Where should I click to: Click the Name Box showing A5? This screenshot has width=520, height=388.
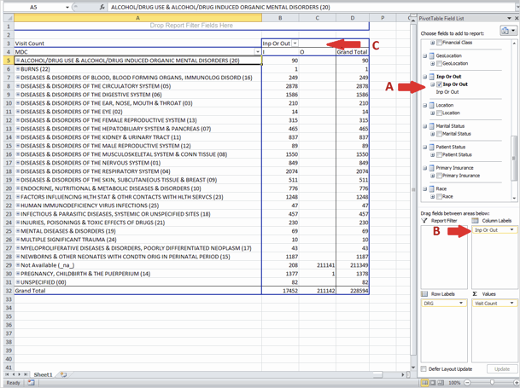[33, 7]
